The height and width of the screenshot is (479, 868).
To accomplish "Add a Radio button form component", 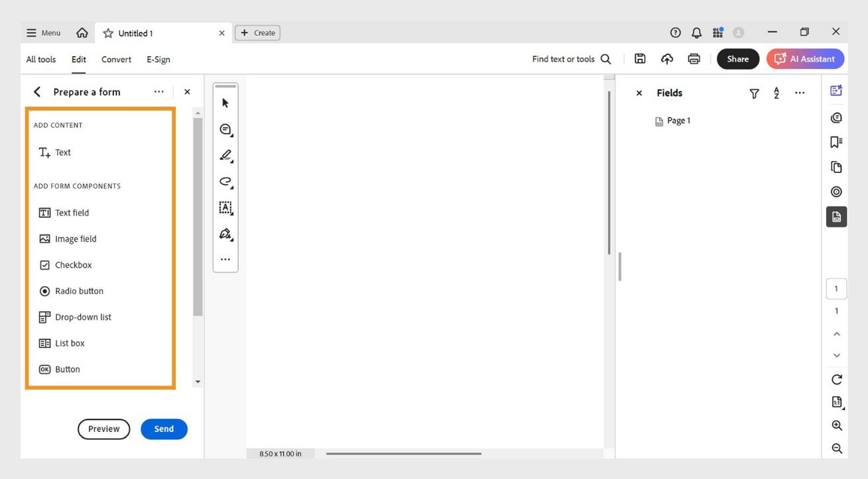I will coord(78,291).
